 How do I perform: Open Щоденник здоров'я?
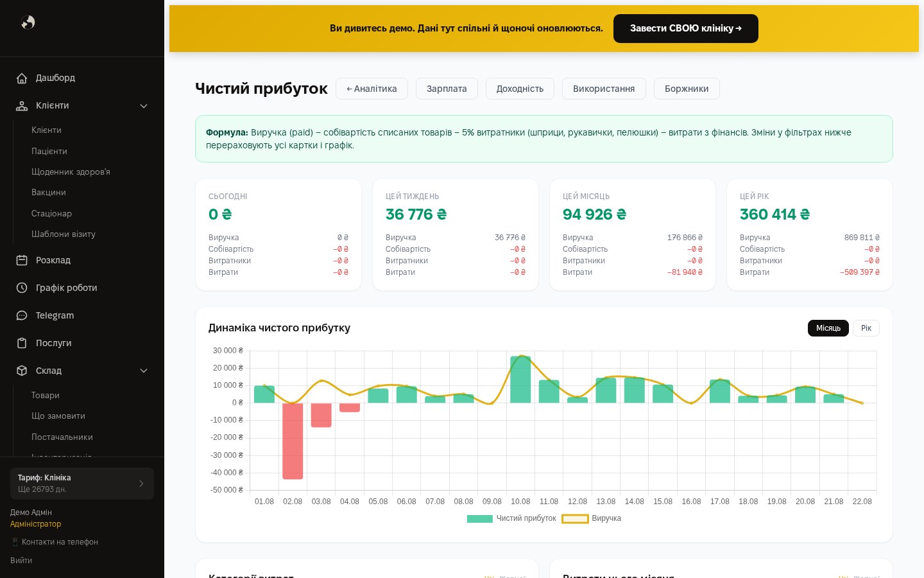coord(71,171)
